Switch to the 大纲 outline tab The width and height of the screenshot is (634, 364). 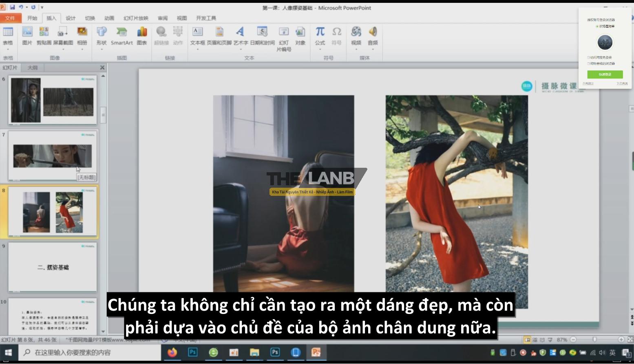click(x=33, y=68)
